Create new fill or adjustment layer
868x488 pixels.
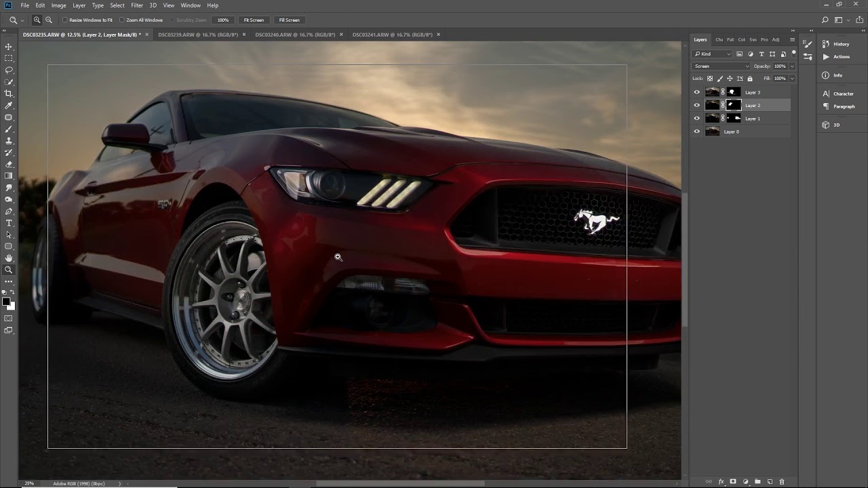(745, 482)
